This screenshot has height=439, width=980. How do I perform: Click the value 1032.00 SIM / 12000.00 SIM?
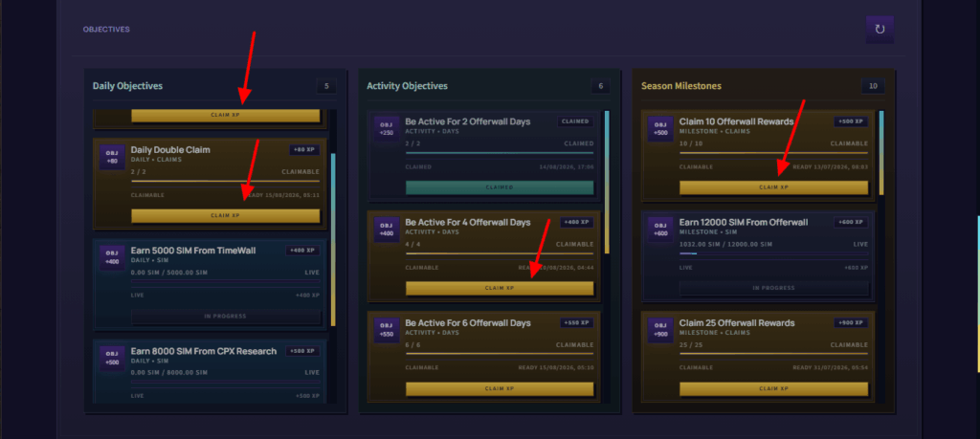point(725,244)
